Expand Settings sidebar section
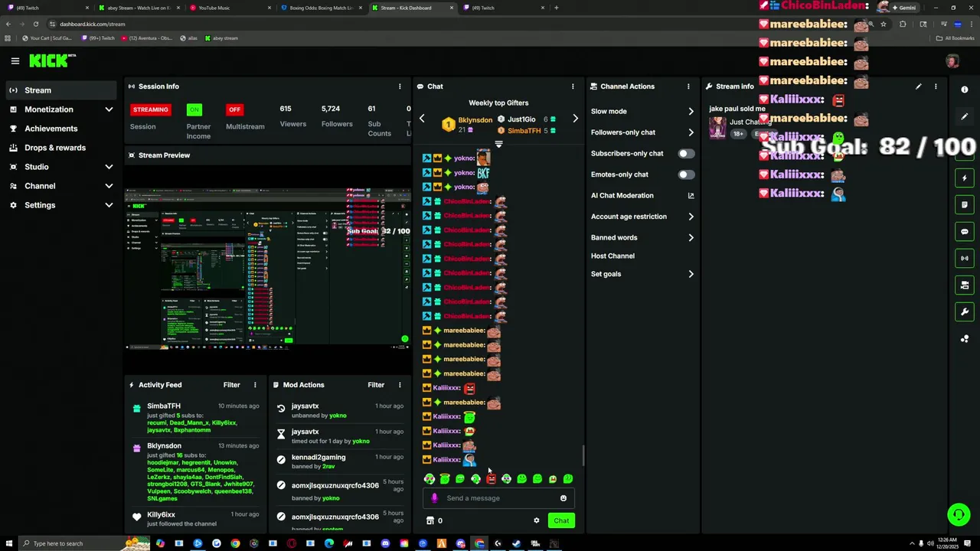 click(x=109, y=205)
